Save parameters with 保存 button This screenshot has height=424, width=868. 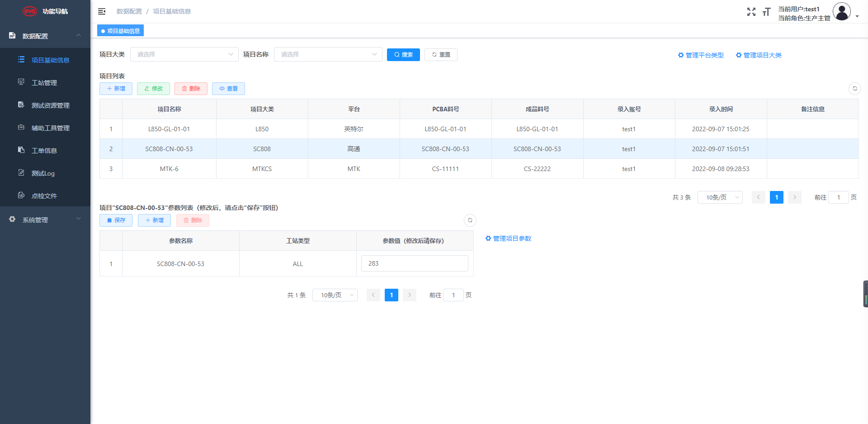(116, 220)
